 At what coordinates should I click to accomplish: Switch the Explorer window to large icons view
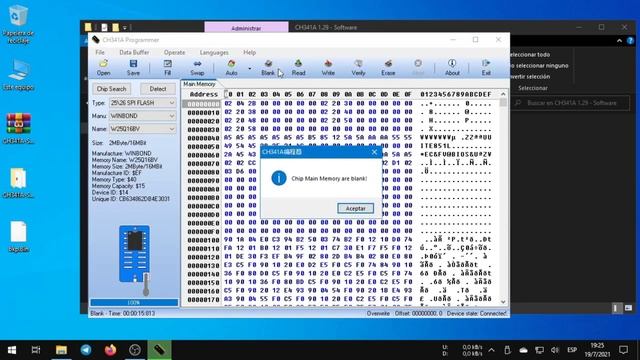(628, 308)
